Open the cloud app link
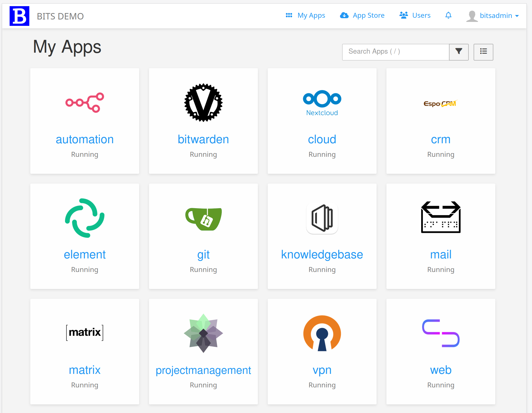532x413 pixels. tap(322, 139)
